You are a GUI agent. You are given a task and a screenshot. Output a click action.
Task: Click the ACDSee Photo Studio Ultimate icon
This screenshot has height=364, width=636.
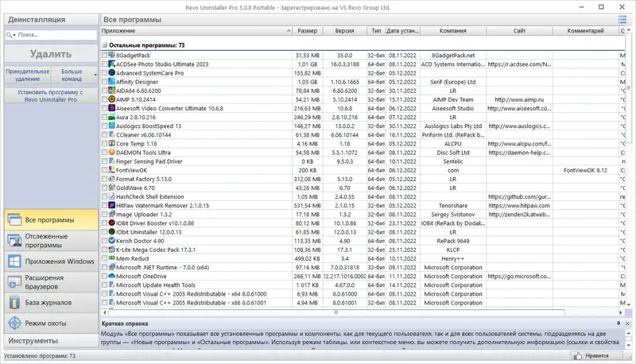(x=112, y=64)
